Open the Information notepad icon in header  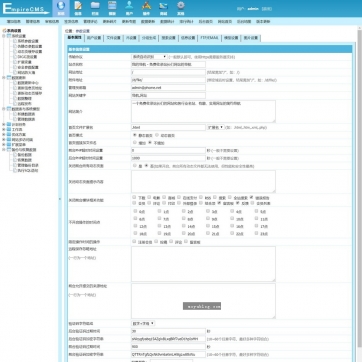78,8
